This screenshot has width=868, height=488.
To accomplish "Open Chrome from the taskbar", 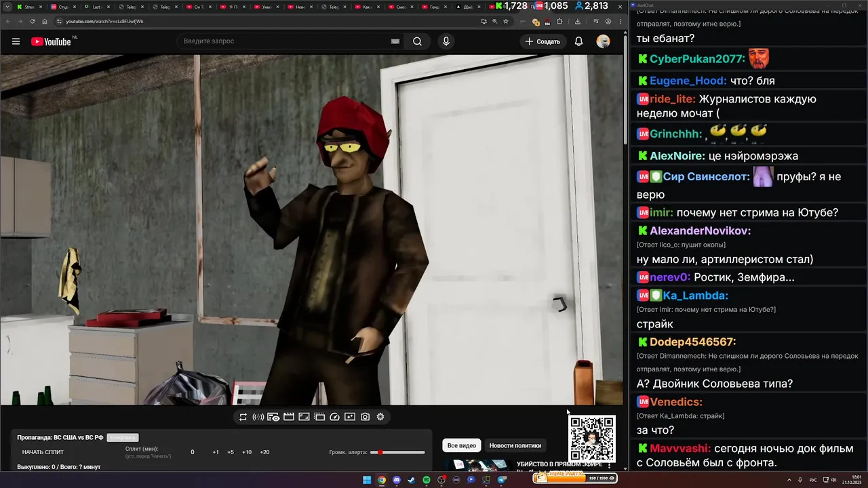I will (x=382, y=480).
